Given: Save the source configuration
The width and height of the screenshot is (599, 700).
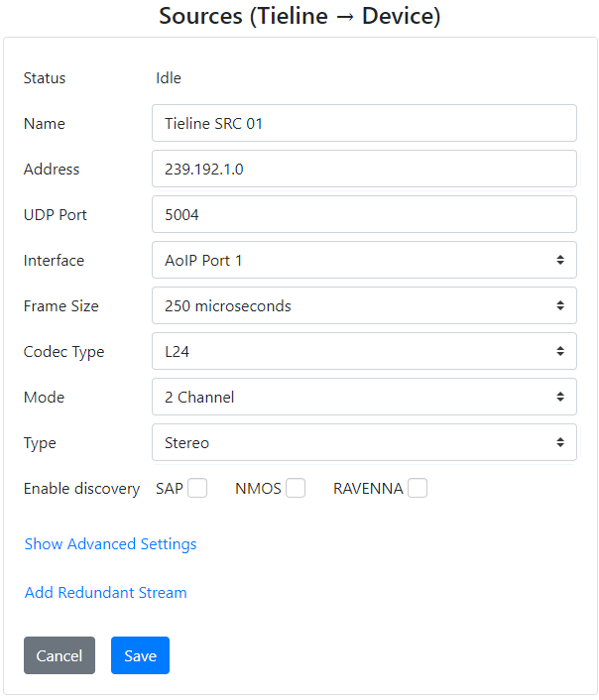Looking at the screenshot, I should tap(140, 655).
